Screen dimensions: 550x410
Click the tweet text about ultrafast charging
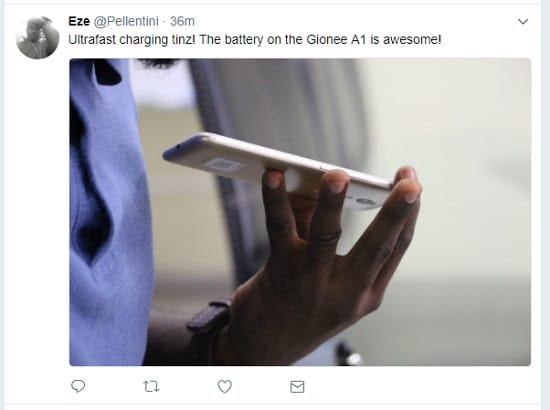click(x=255, y=40)
